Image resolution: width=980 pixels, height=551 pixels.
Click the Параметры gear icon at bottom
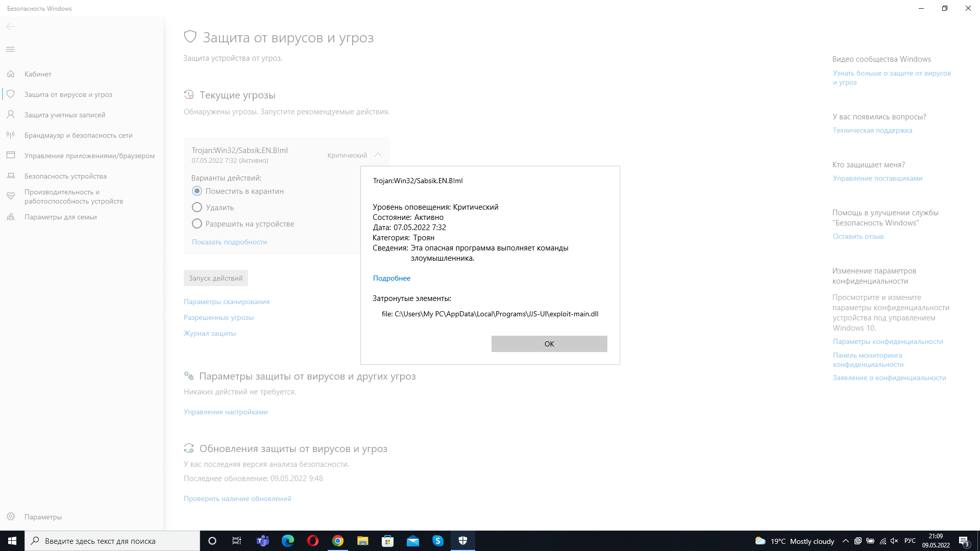[x=11, y=517]
